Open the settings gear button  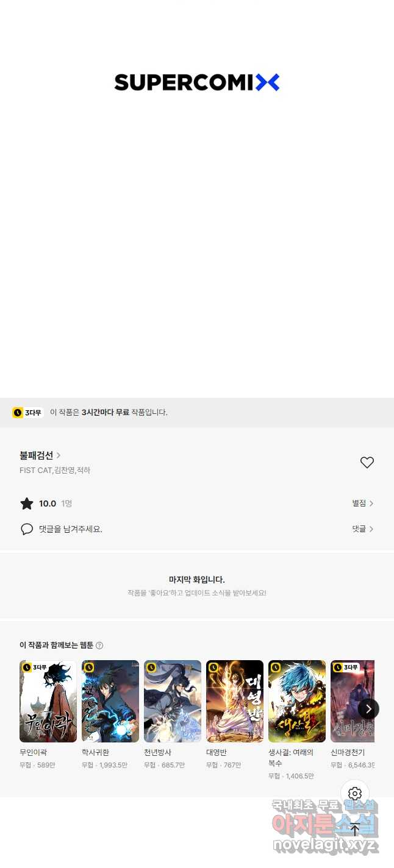click(355, 794)
